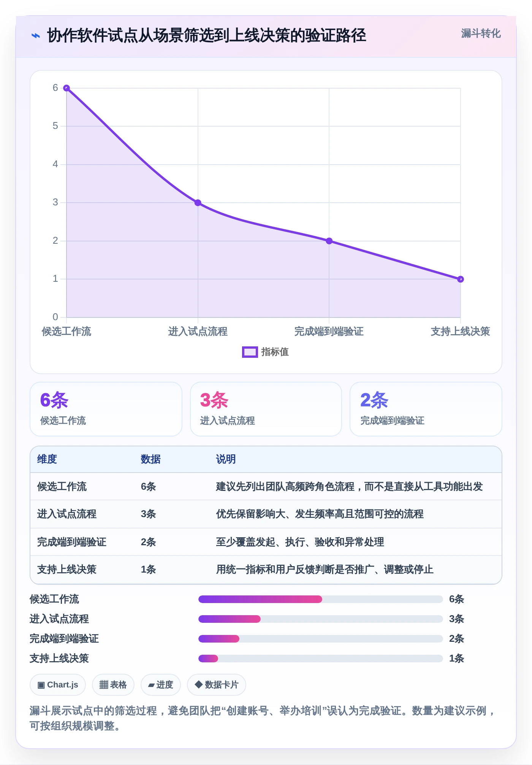532x765 pixels.
Task: Click the chart data point for 进入试点流程
Action: click(x=198, y=203)
